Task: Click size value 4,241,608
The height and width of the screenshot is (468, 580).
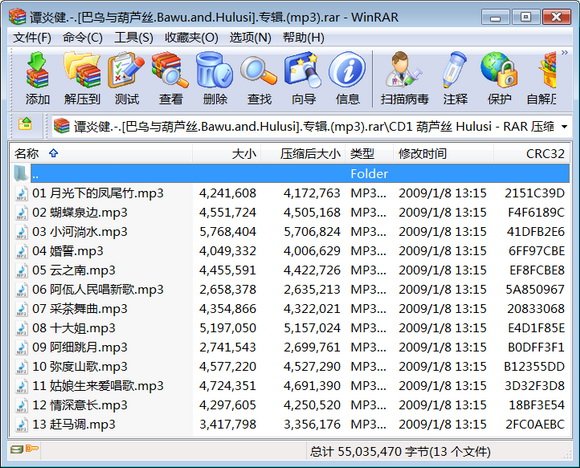Action: tap(227, 193)
